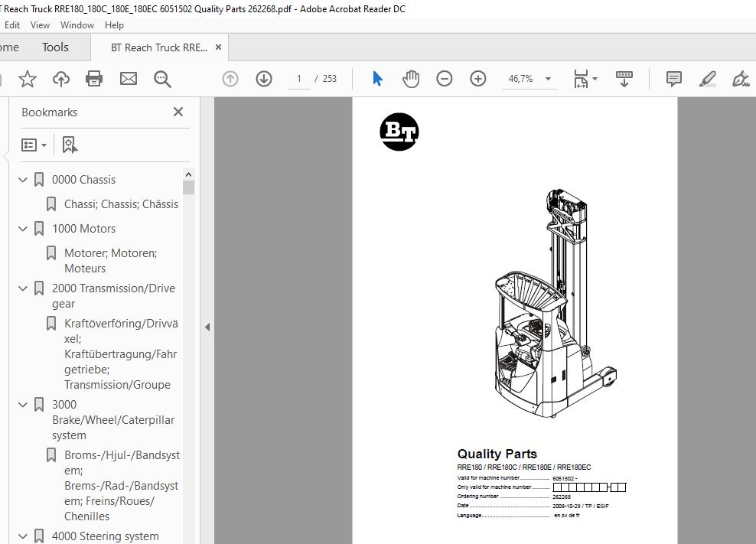This screenshot has width=756, height=544.
Task: Click the bookmark icon beside 4000 Steering system
Action: point(39,536)
